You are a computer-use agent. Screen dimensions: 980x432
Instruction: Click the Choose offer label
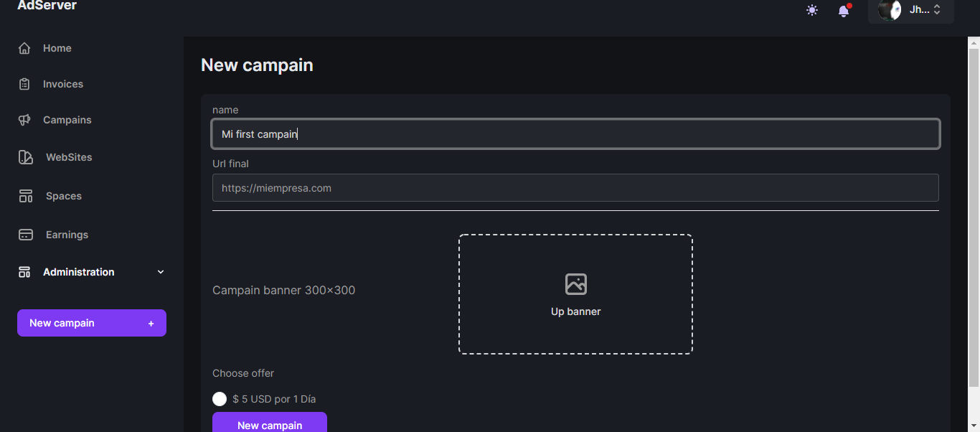pos(243,373)
